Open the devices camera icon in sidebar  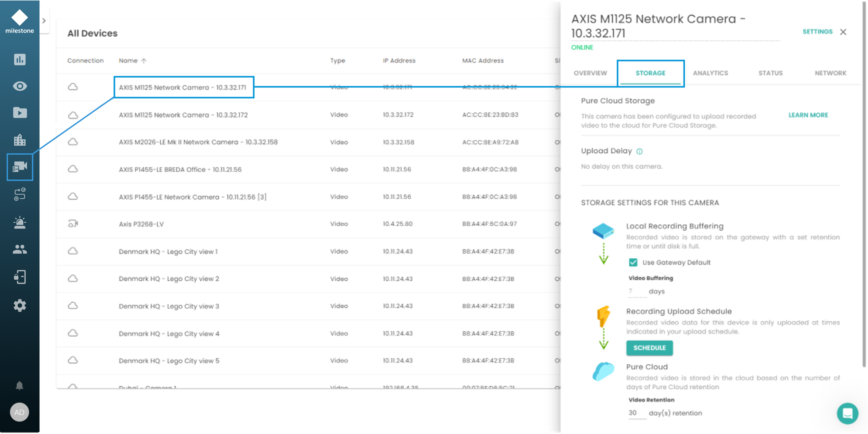click(x=19, y=167)
